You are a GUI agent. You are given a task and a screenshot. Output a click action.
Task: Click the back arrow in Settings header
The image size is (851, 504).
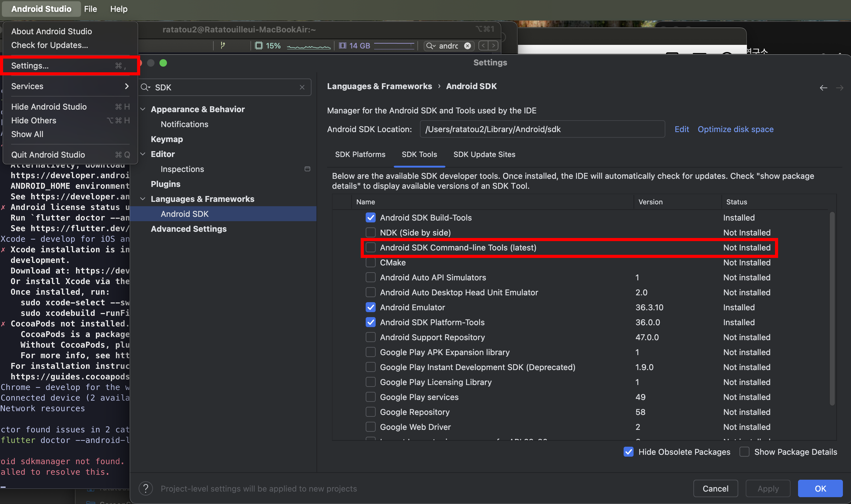(x=823, y=88)
